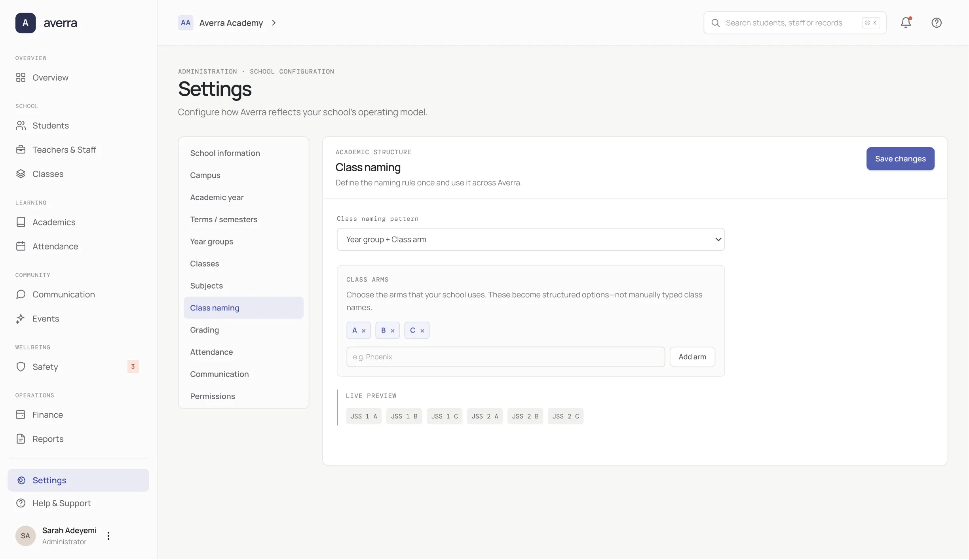
Task: Click the JSS 2 C preview chip
Action: 565,416
